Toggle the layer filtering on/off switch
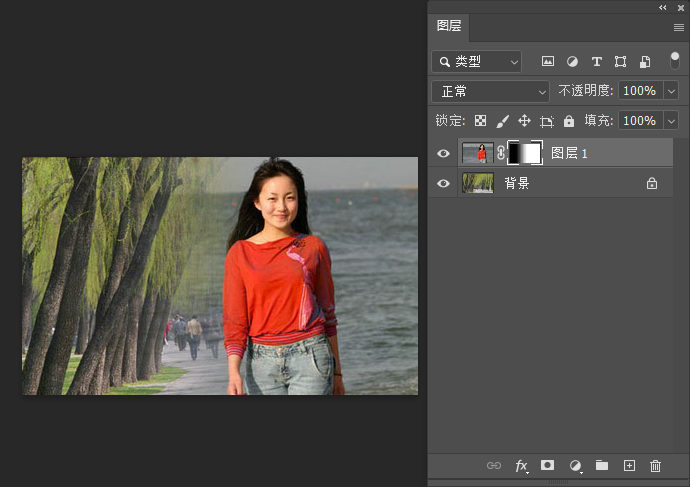 click(675, 61)
